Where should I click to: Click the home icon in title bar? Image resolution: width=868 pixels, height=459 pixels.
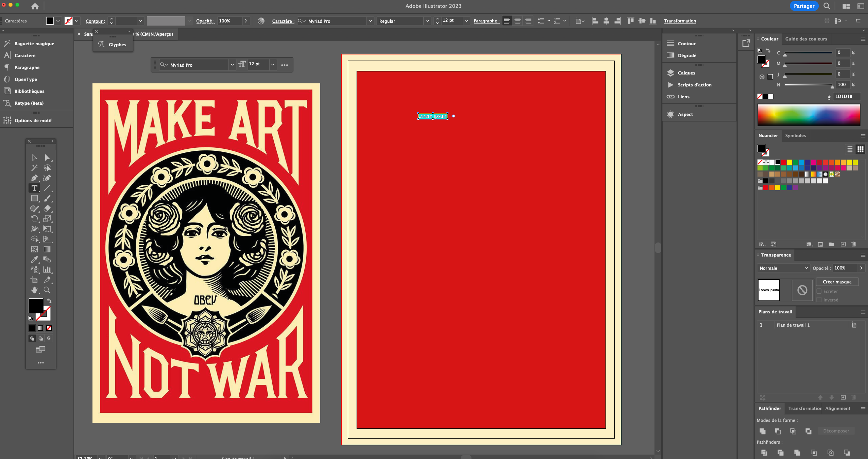coord(35,6)
